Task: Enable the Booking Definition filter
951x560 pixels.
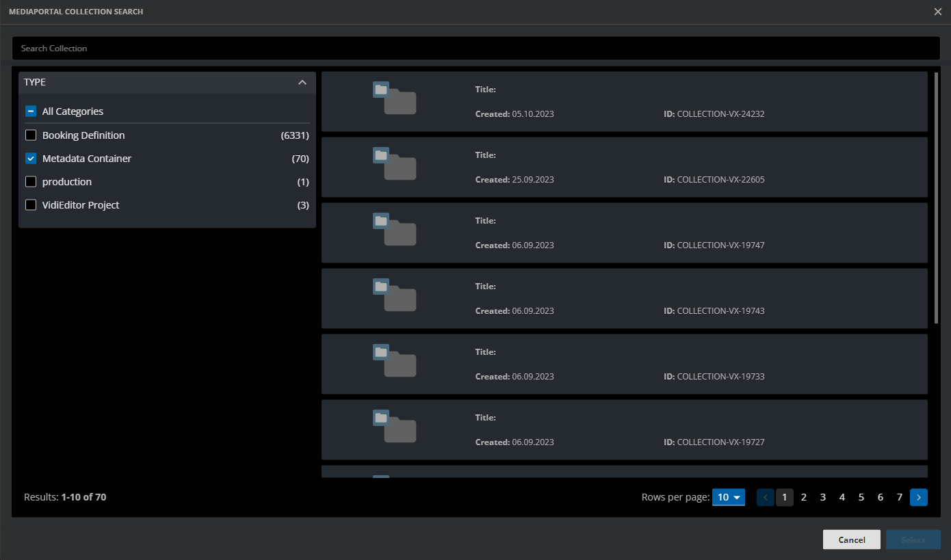Action: click(31, 135)
